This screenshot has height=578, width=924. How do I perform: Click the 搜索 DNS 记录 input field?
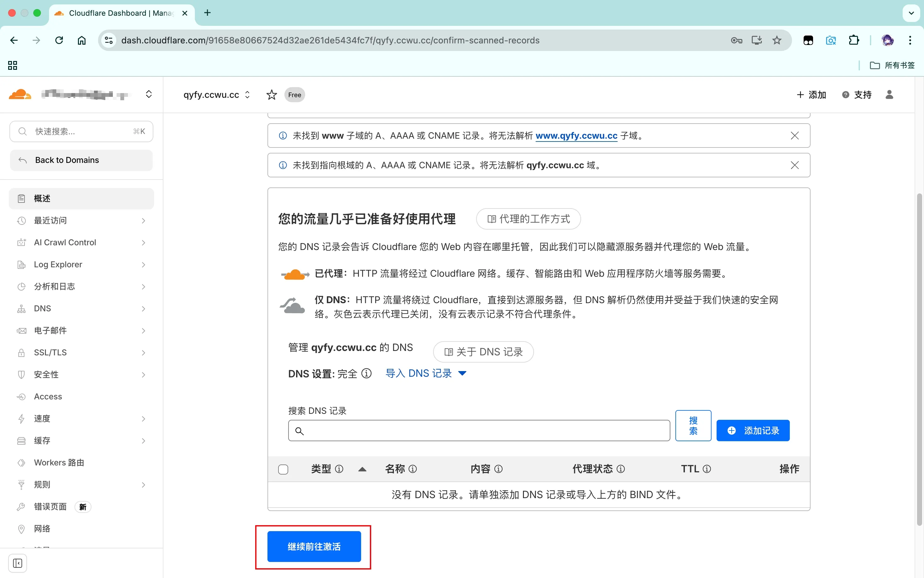479,431
